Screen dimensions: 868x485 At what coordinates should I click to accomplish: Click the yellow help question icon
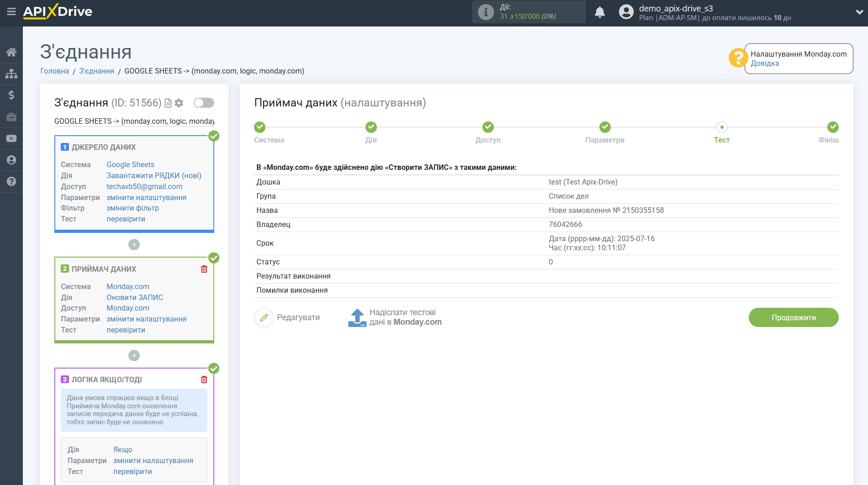pos(738,58)
